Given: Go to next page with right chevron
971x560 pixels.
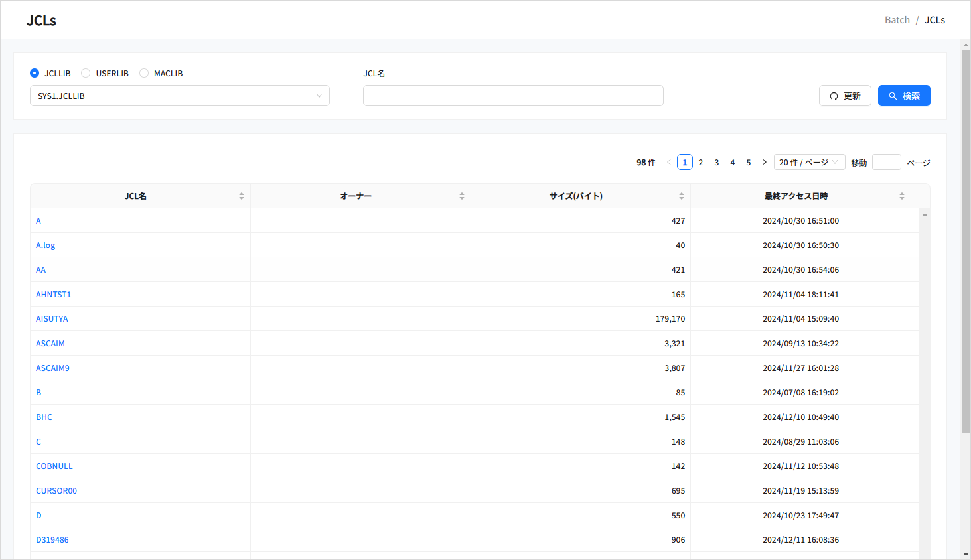Looking at the screenshot, I should click(765, 163).
